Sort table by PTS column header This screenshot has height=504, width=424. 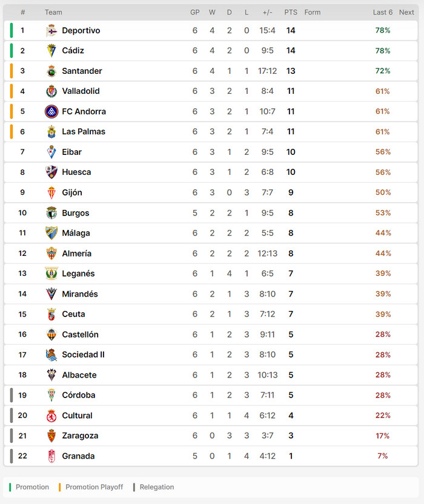pos(291,12)
